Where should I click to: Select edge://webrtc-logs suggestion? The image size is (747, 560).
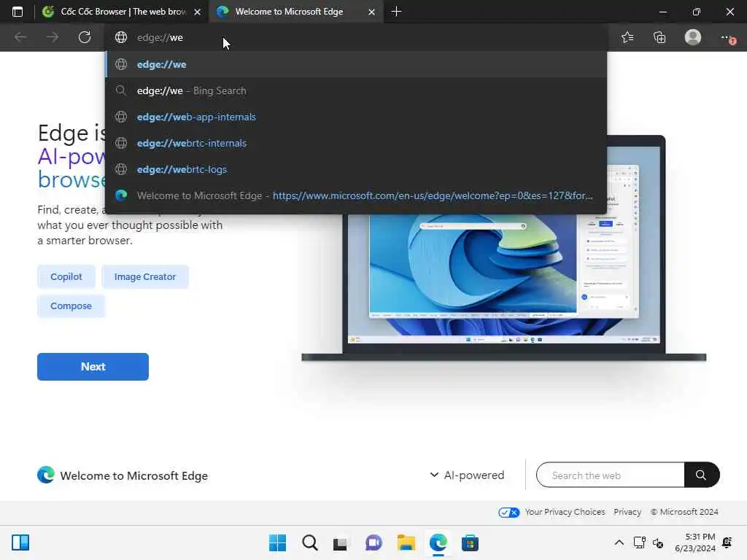click(356, 169)
